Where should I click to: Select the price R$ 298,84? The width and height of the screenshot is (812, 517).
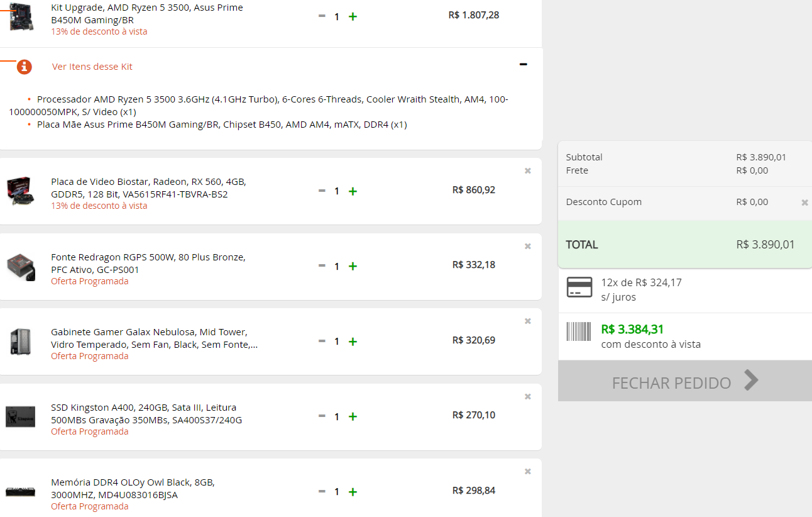coord(474,491)
